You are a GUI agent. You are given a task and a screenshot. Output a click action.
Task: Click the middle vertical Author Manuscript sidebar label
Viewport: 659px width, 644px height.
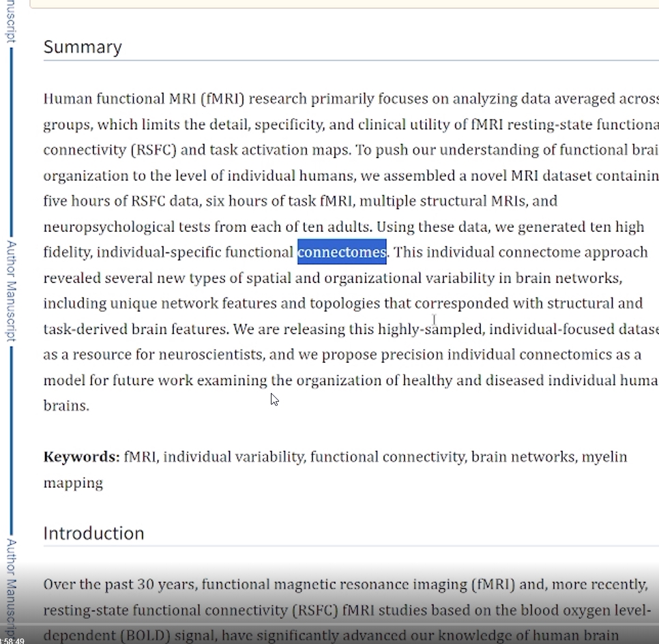tap(11, 291)
